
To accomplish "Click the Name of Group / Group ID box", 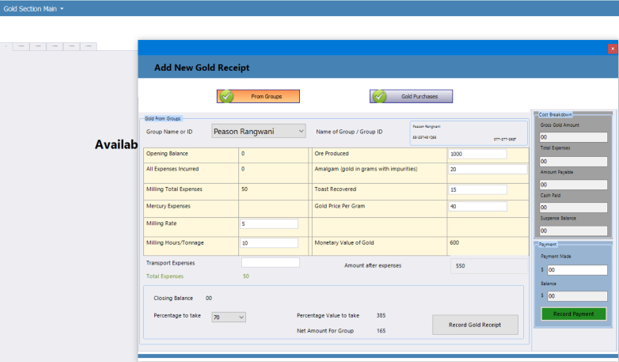I will [469, 133].
